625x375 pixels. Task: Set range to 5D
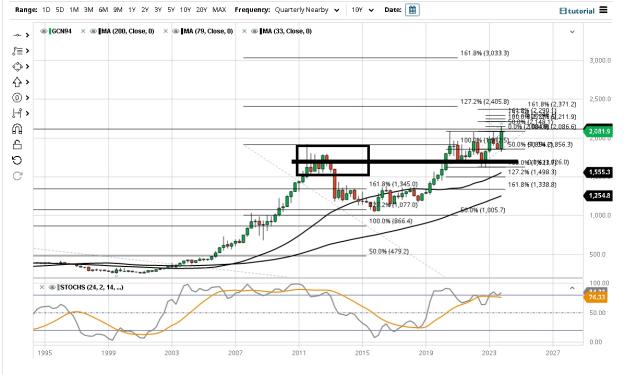click(x=60, y=10)
